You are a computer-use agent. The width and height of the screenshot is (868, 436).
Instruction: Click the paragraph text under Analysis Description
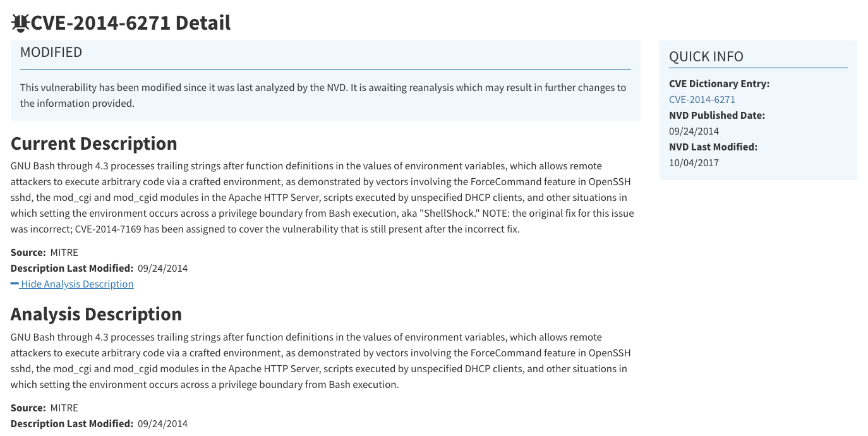[320, 360]
